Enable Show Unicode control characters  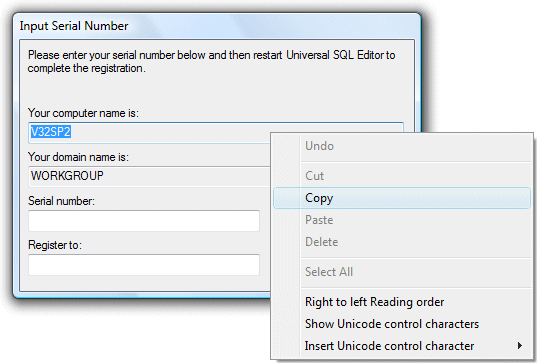pyautogui.click(x=402, y=324)
